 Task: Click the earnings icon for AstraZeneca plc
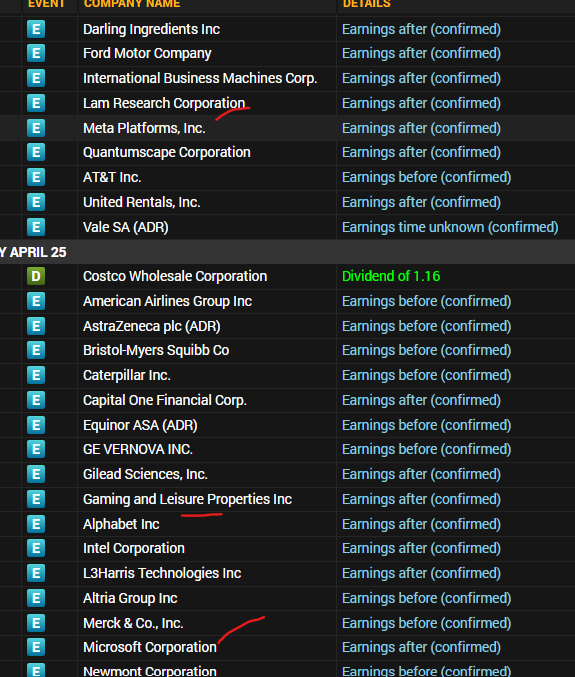[x=36, y=326]
